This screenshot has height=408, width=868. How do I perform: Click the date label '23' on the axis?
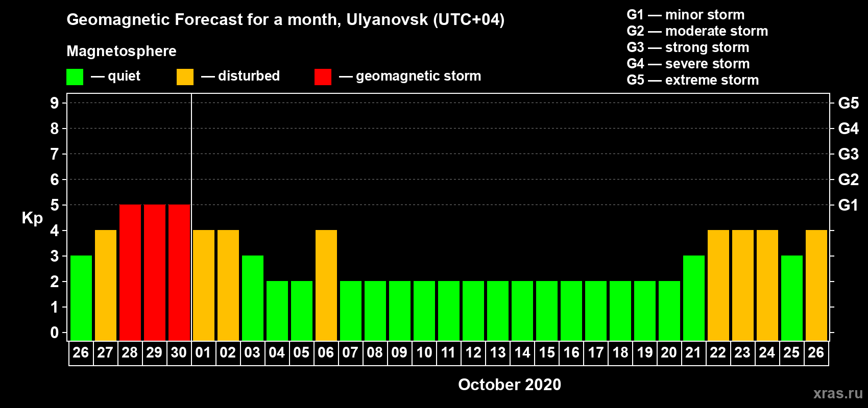[742, 353]
